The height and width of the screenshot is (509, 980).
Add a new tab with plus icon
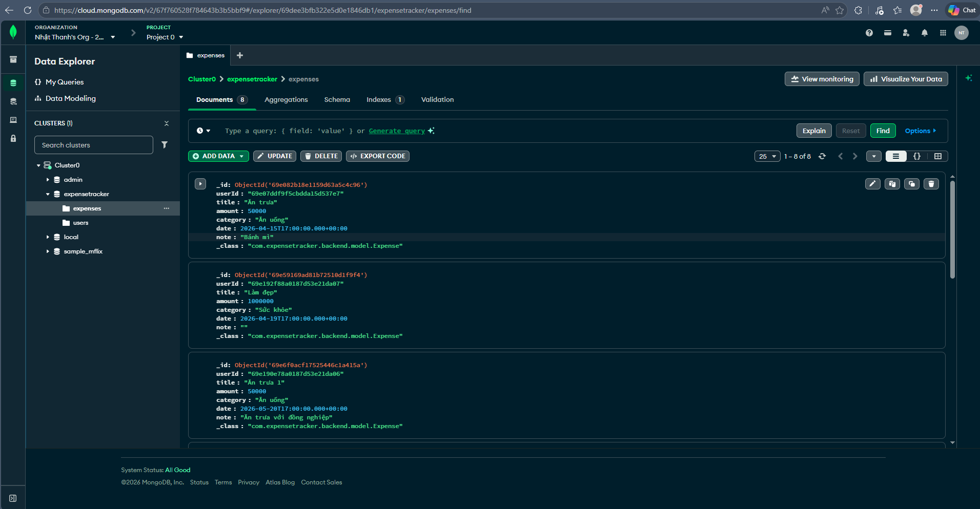[x=240, y=55]
